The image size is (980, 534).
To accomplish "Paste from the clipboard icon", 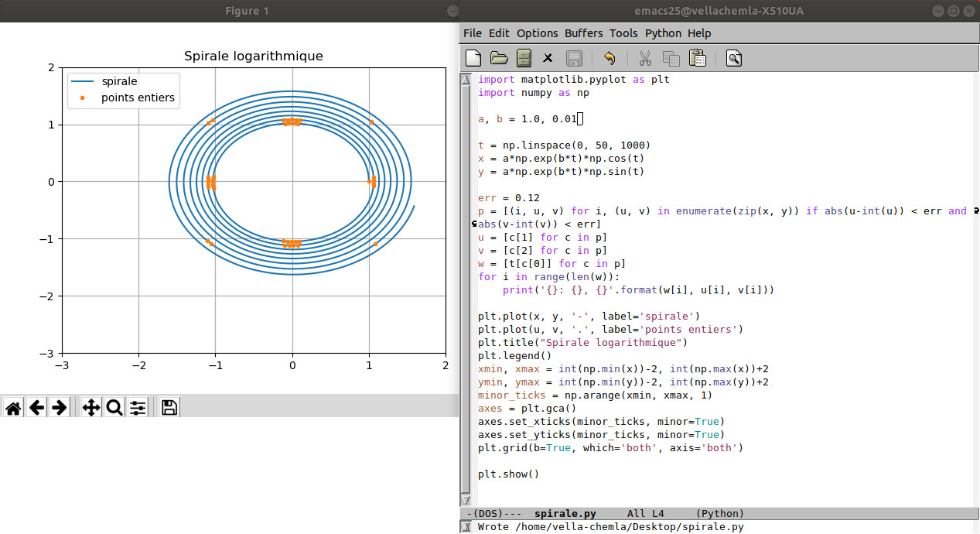I will pos(697,58).
